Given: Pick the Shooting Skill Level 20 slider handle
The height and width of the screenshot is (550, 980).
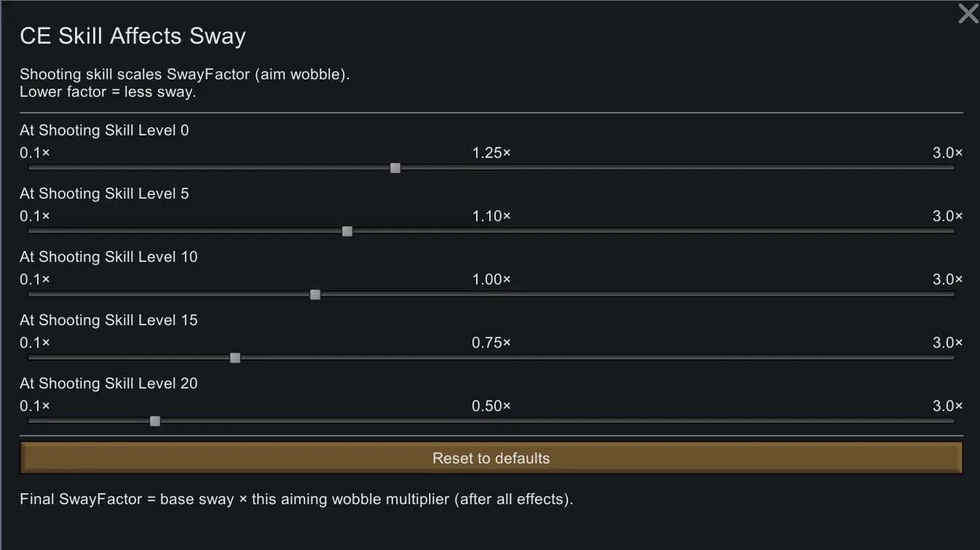Looking at the screenshot, I should click(154, 421).
